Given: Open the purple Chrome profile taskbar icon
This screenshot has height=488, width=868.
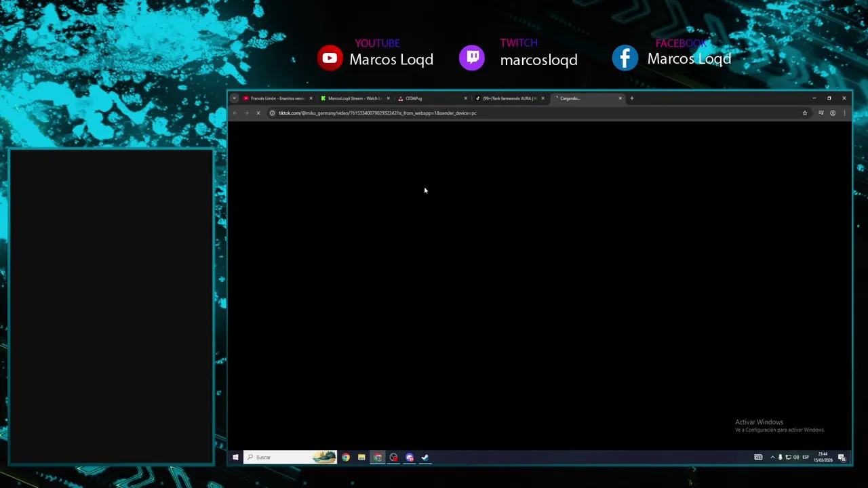Looking at the screenshot, I should tap(410, 457).
